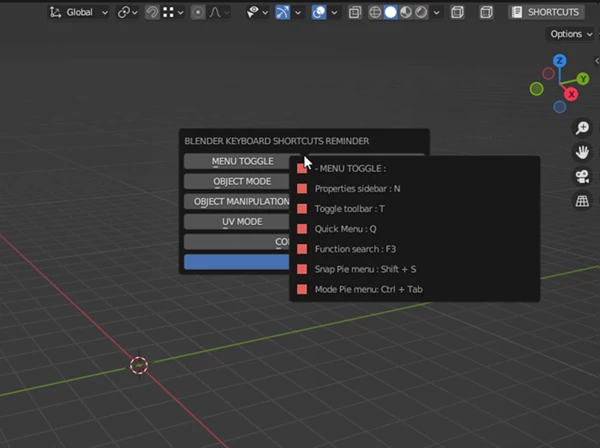This screenshot has height=448, width=600.
Task: Click the UV MODE button
Action: coord(237,222)
